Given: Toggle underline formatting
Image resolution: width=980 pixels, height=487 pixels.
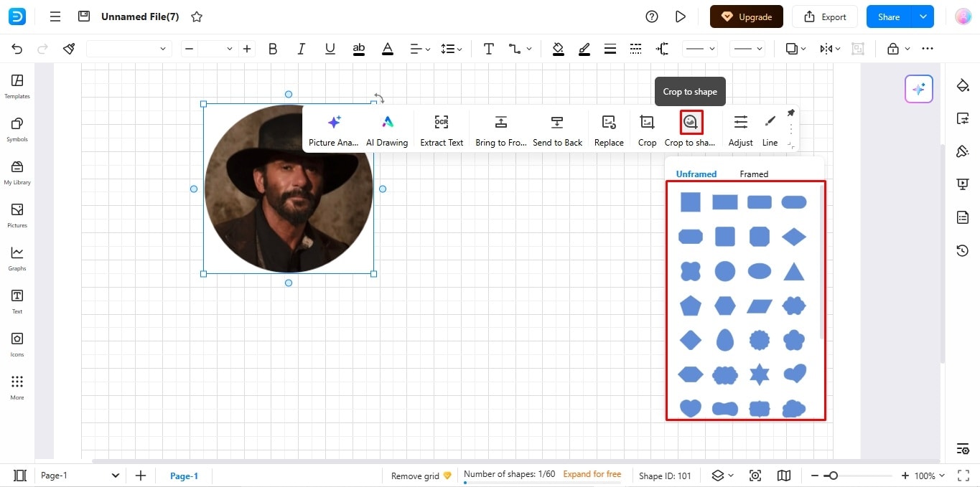Looking at the screenshot, I should click(x=330, y=49).
